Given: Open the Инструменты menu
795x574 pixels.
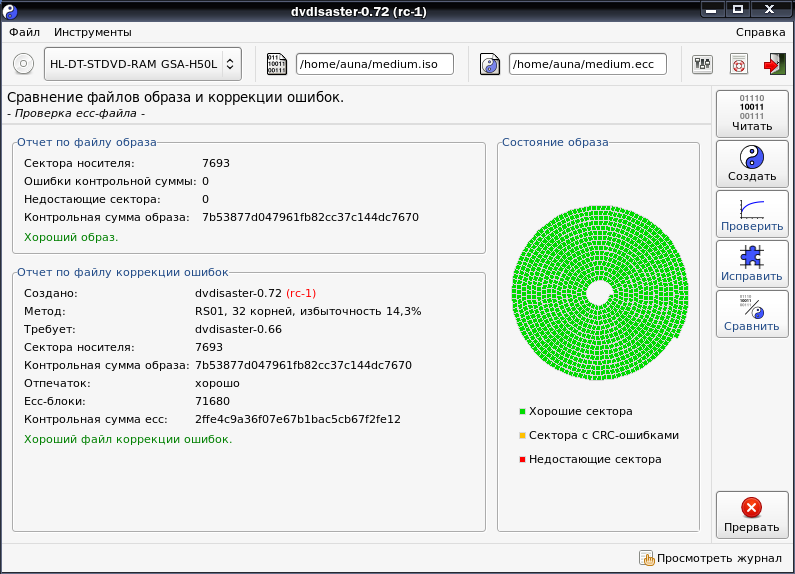Looking at the screenshot, I should pos(93,32).
